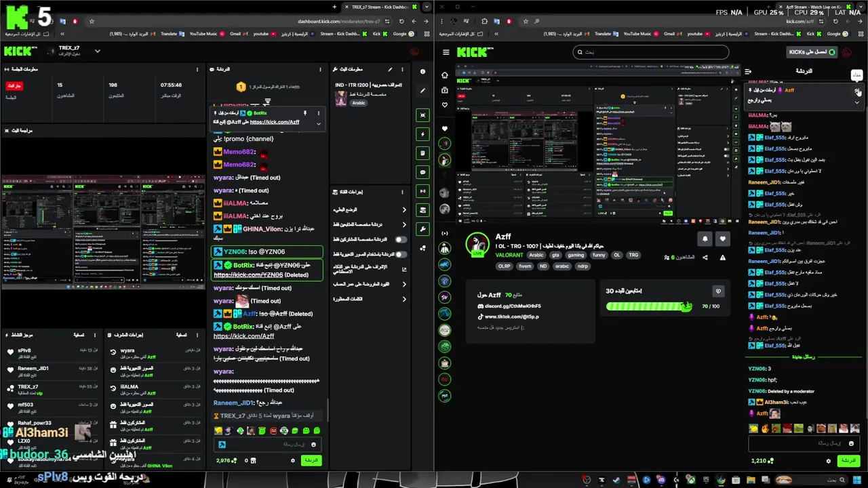This screenshot has height=488, width=868.
Task: Open the info icon in dashboard sidebar
Action: pyautogui.click(x=422, y=71)
